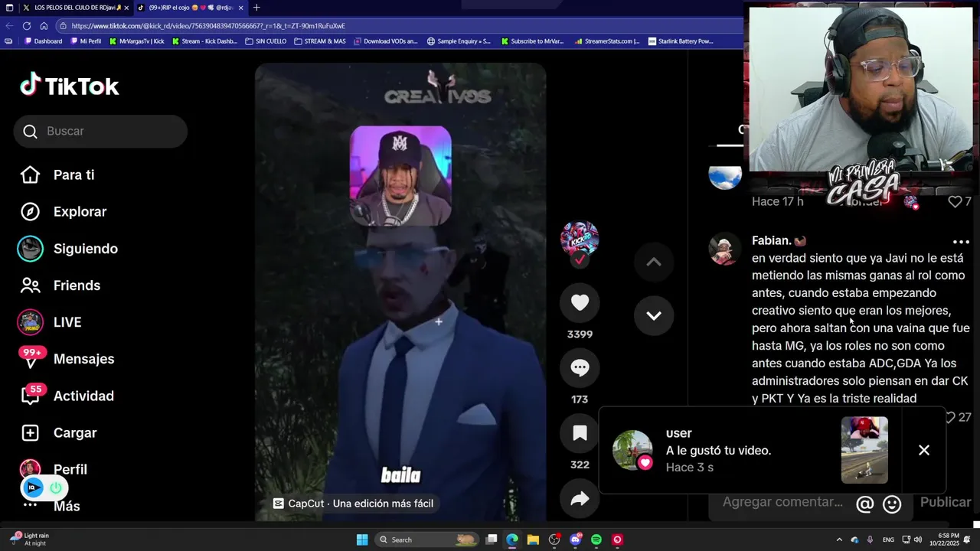This screenshot has height=551, width=980.
Task: Open the MrVargasTv | Kick bookmark
Action: pos(137,41)
